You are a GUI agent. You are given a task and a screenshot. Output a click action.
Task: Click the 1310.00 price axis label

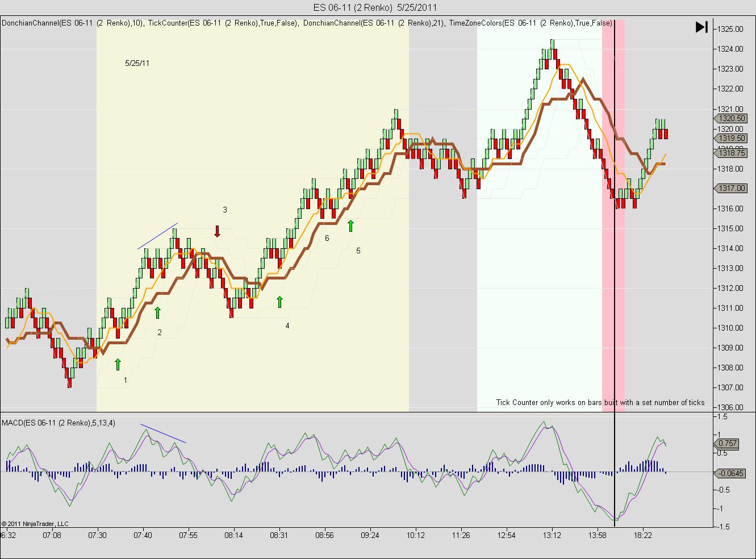pyautogui.click(x=730, y=328)
